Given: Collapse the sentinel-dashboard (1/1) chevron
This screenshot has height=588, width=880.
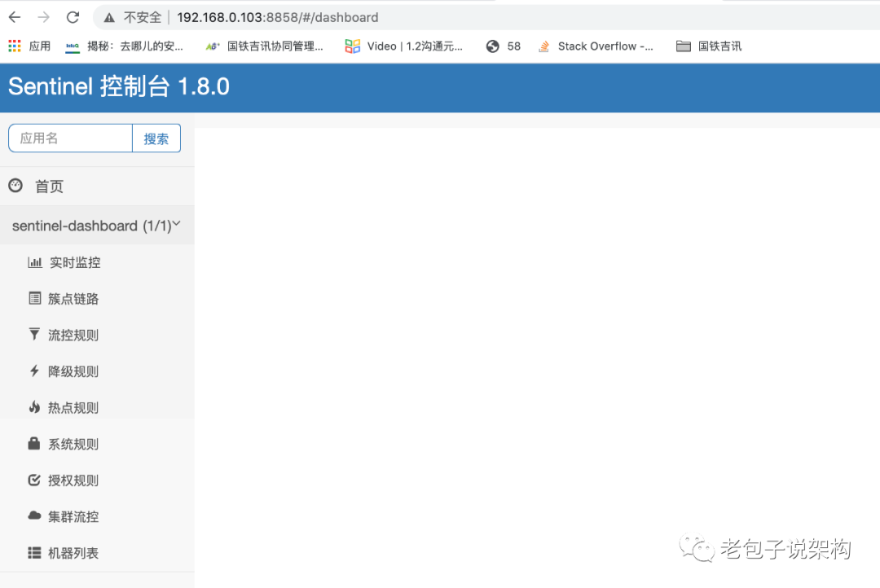Looking at the screenshot, I should click(176, 224).
